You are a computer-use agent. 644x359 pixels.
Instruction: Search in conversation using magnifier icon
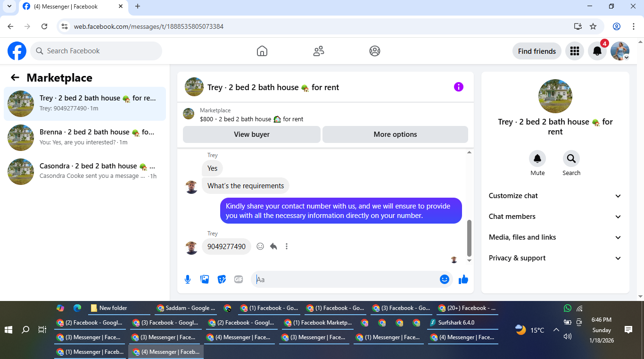pyautogui.click(x=571, y=159)
